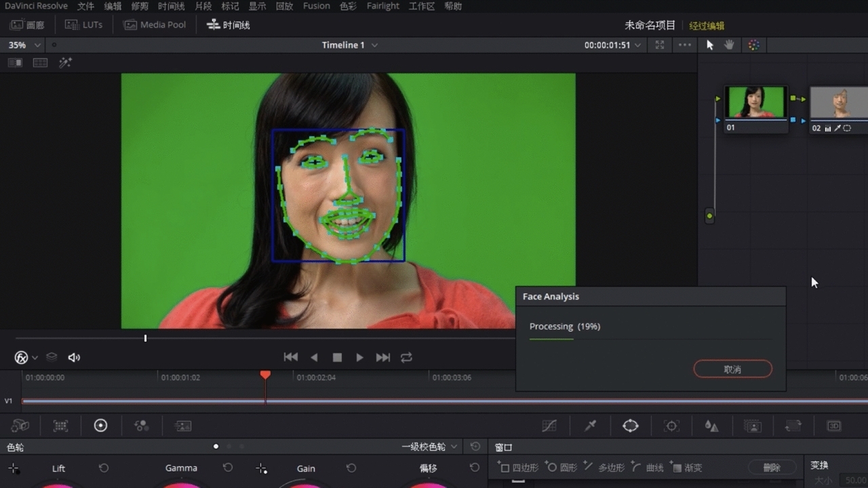Click the 删除 button in window panel
Screen dimensions: 868x488
772,468
